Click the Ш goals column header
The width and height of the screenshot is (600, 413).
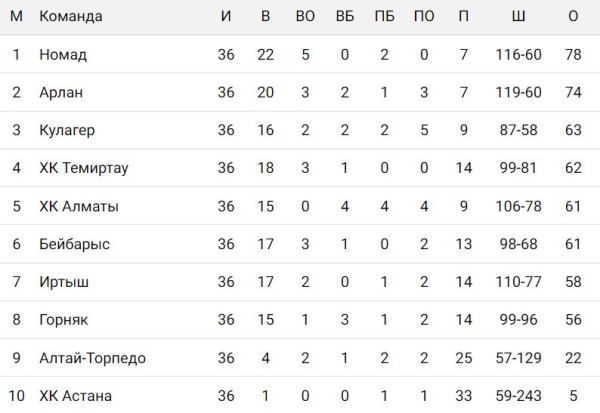coord(517,17)
